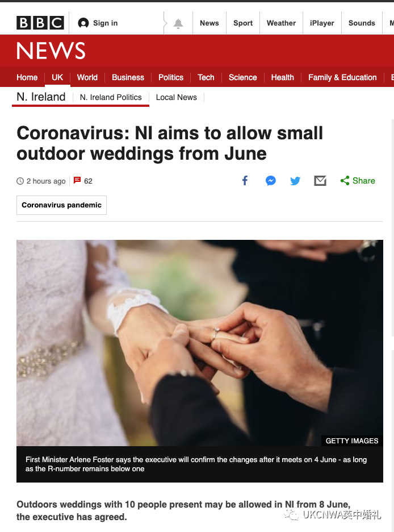Share article via Messenger icon
The image size is (394, 532).
(x=270, y=181)
